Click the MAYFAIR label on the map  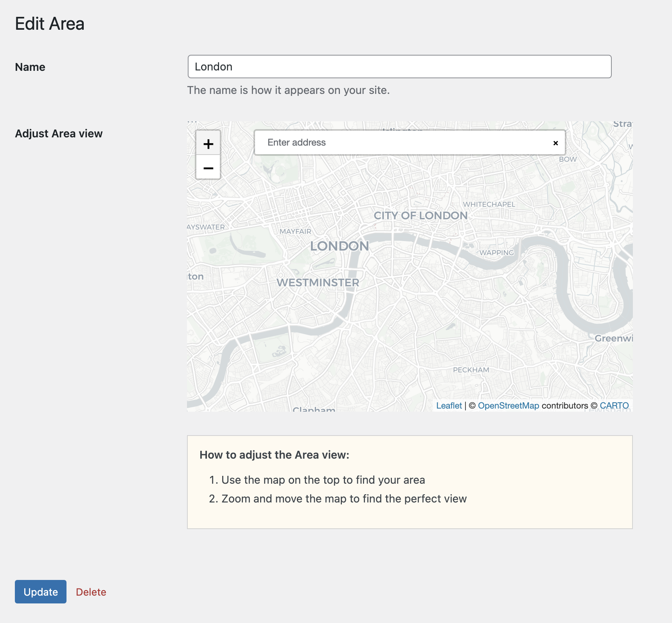click(x=295, y=232)
